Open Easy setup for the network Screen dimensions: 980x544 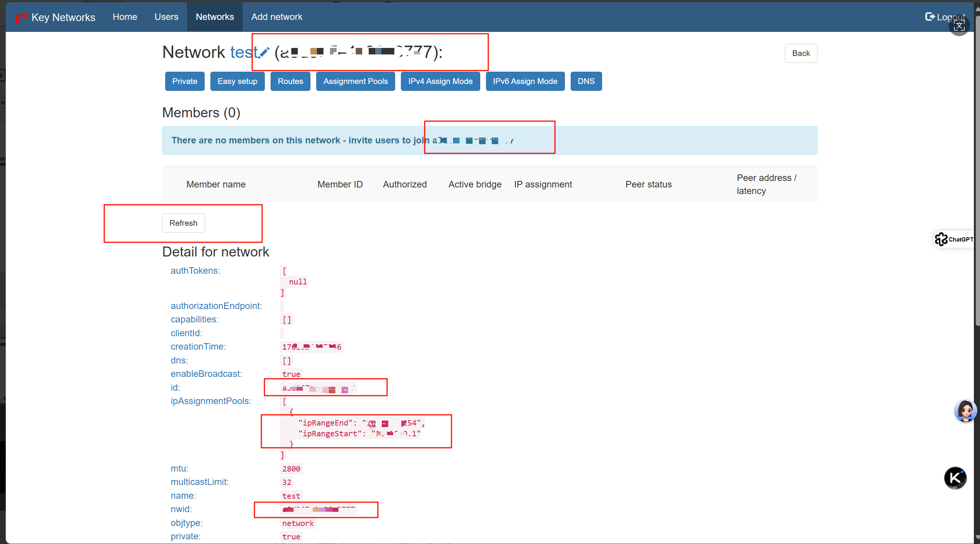click(x=237, y=81)
